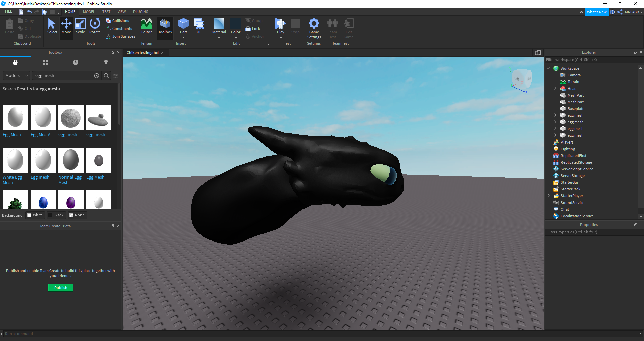Pick the Scale tool
Viewport: 644px width, 341px height.
click(x=80, y=26)
